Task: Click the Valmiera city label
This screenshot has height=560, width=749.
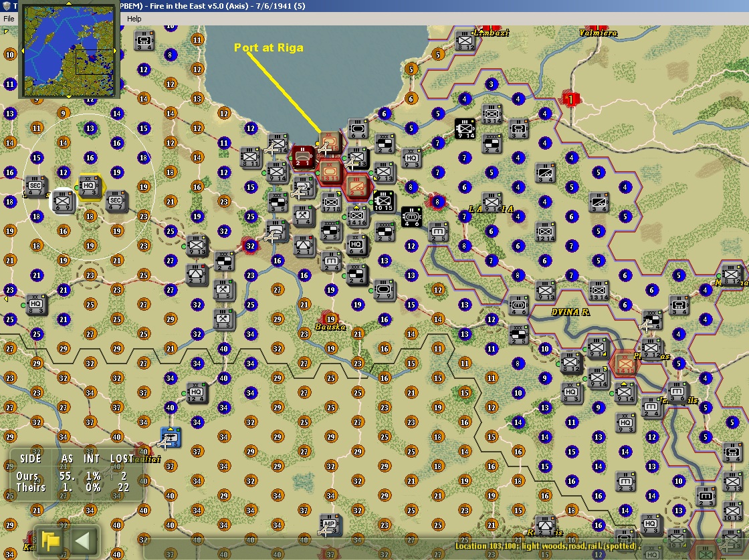Action: point(598,33)
